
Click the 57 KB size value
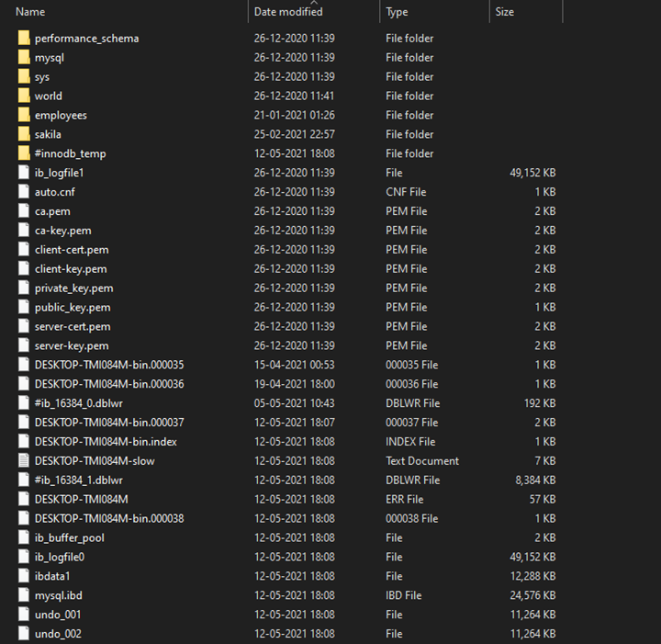[543, 499]
